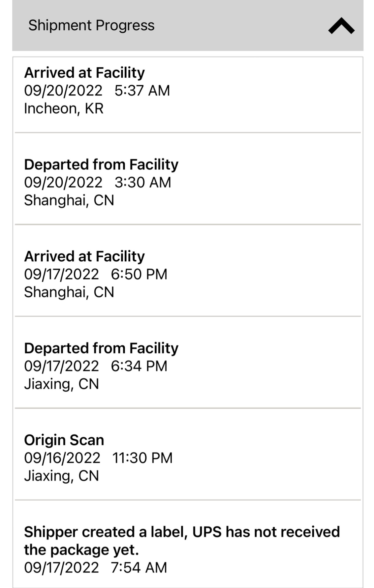Select first Arrived at Facility heading
The image size is (374, 588).
tap(84, 73)
